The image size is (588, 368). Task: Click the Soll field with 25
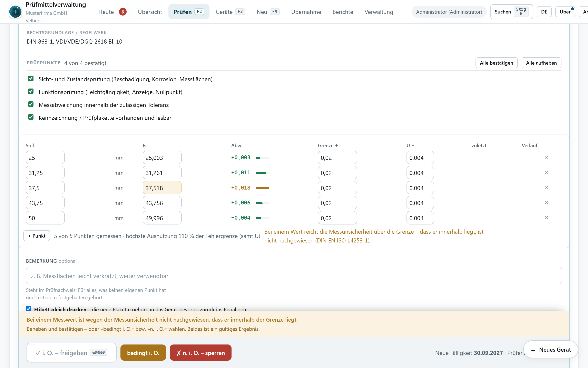point(45,157)
